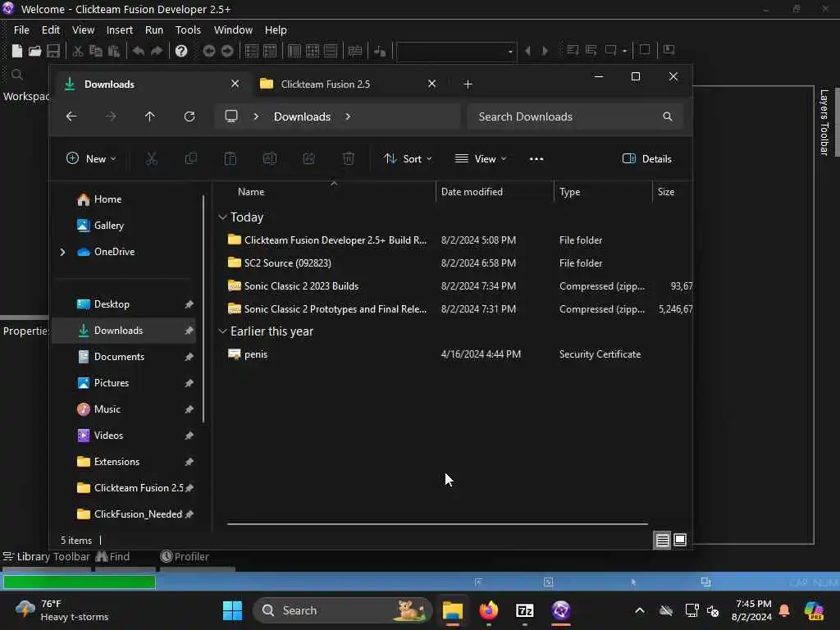Click the This PC monitor icon in address bar
This screenshot has height=630, width=840.
231,116
